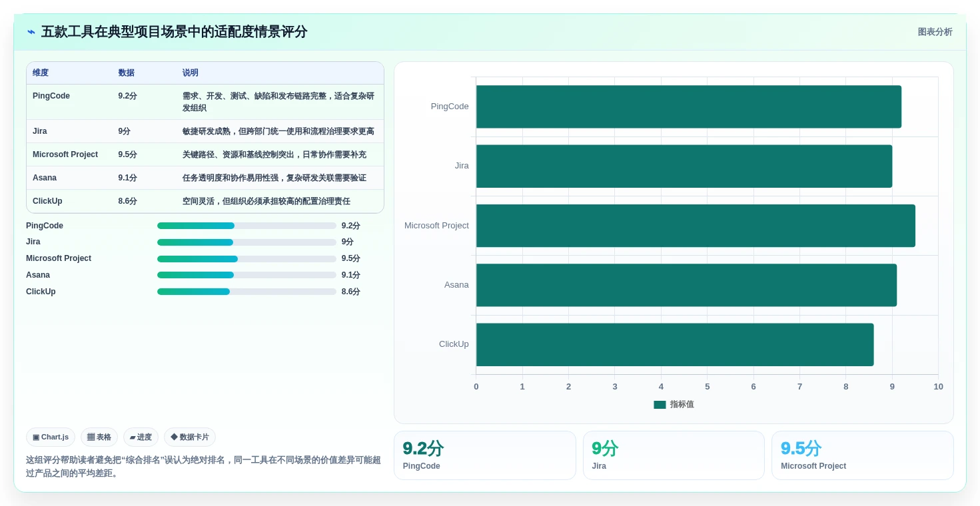Open the 9.5分 Microsoft Project data card

[x=862, y=455]
